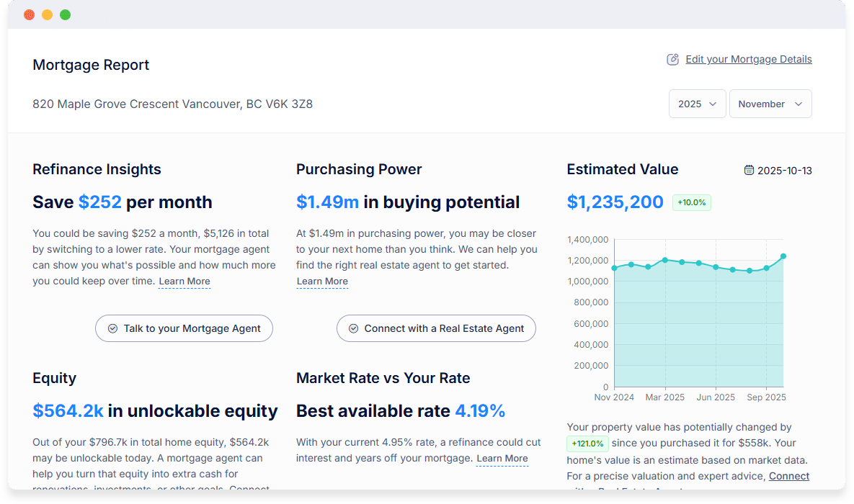Open the November month dropdown
Image resolution: width=854 pixels, height=504 pixels.
click(x=770, y=104)
